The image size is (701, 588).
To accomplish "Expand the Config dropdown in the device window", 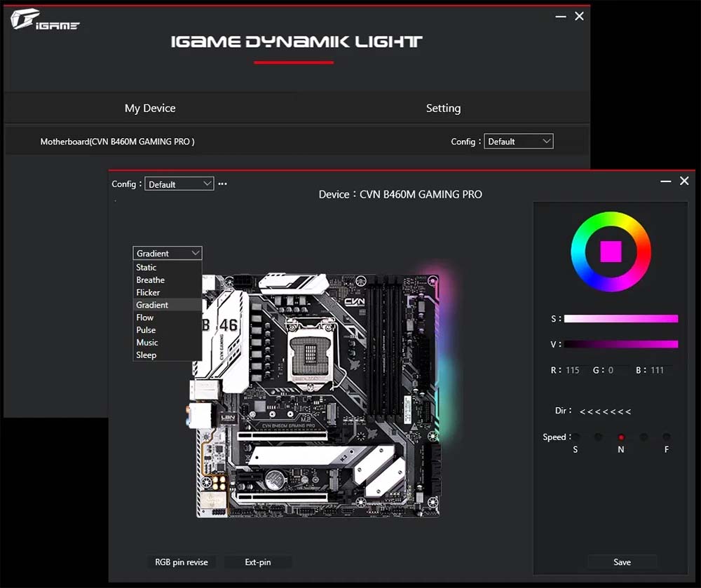I will pos(179,184).
